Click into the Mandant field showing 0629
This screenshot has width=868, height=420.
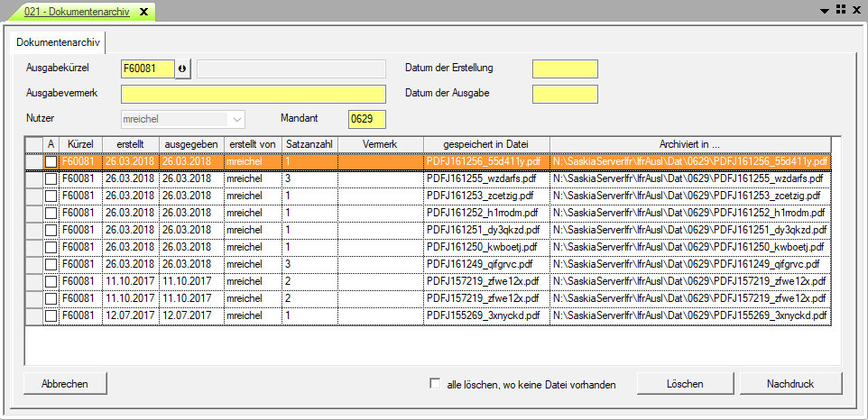pos(366,119)
